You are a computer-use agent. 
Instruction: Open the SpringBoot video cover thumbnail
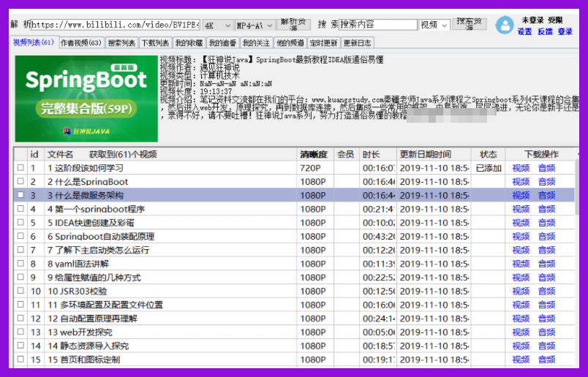[x=86, y=99]
